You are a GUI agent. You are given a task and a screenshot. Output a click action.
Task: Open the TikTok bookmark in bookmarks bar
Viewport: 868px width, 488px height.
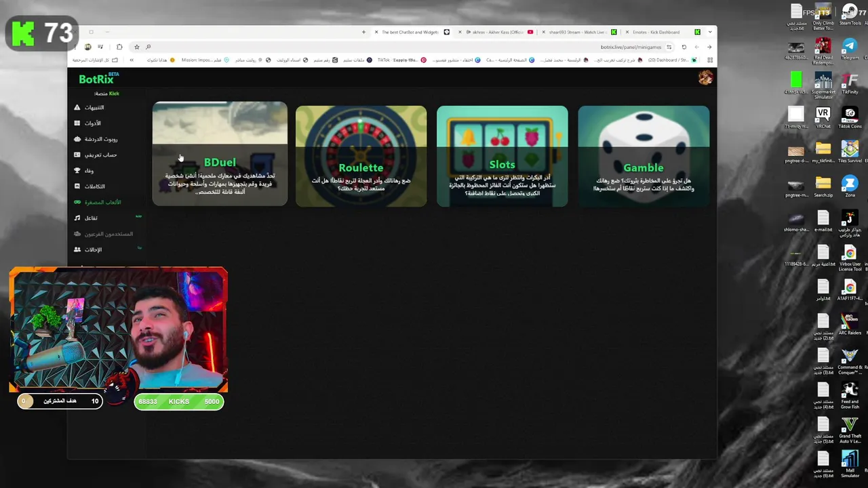401,60
